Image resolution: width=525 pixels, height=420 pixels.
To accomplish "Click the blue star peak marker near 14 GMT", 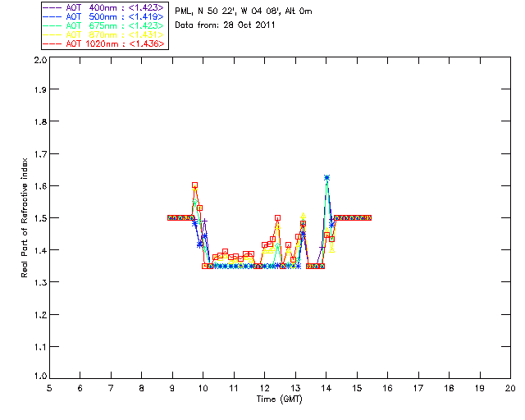I will click(326, 177).
